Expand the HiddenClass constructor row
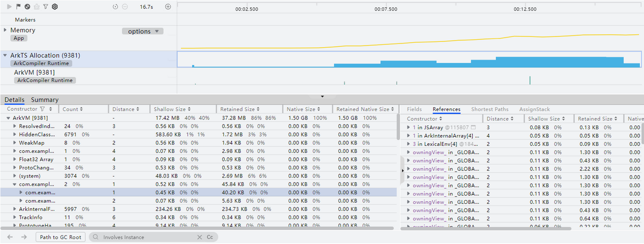The width and height of the screenshot is (644, 244). point(14,134)
